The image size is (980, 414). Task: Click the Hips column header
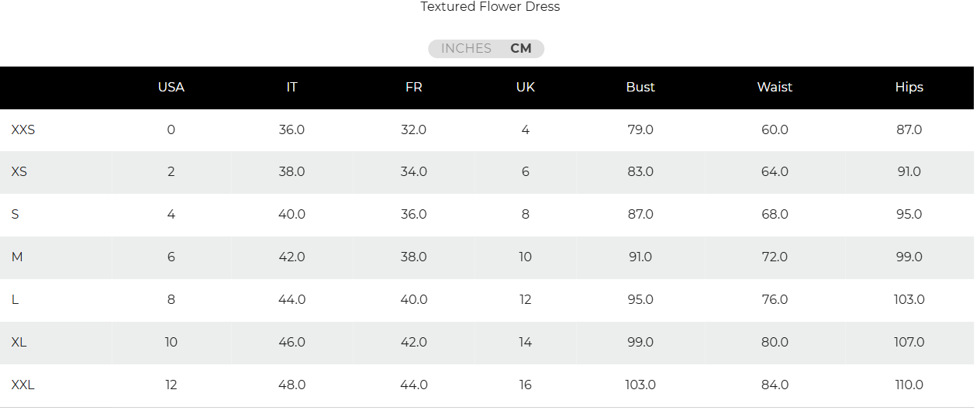coord(909,87)
